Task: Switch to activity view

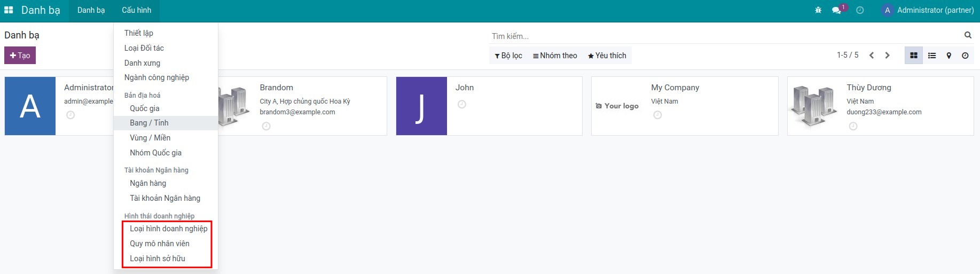Action: [965, 56]
